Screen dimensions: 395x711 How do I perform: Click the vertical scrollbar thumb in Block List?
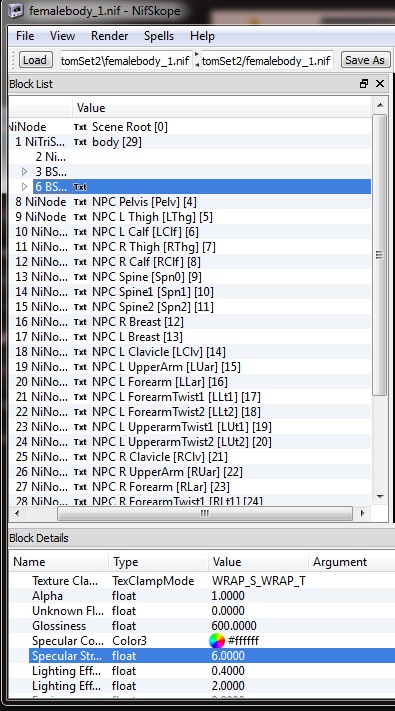point(380,254)
